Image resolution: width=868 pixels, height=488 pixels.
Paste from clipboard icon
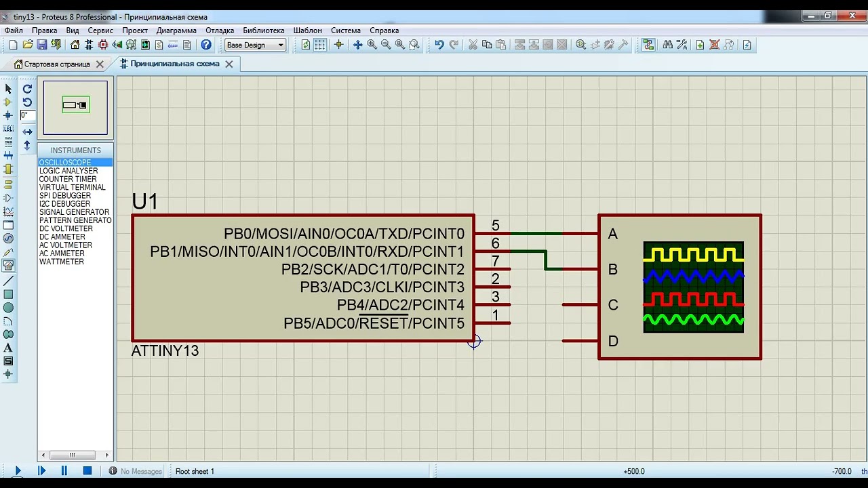[501, 45]
